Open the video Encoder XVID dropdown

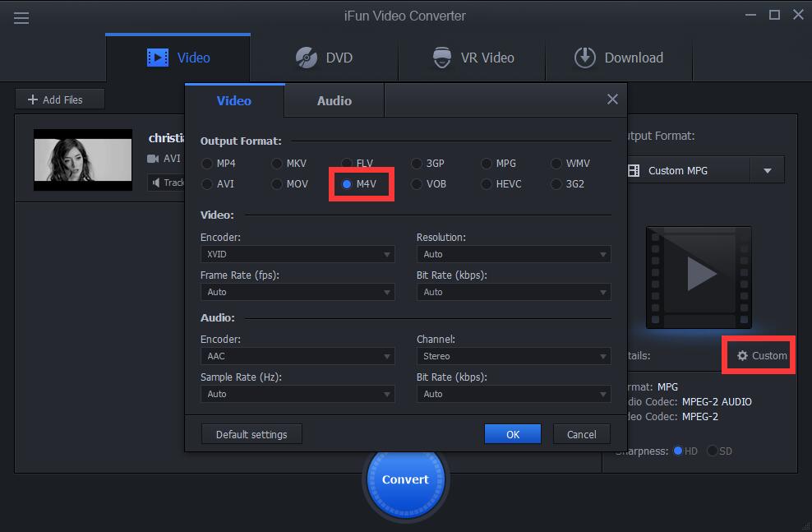[x=298, y=254]
